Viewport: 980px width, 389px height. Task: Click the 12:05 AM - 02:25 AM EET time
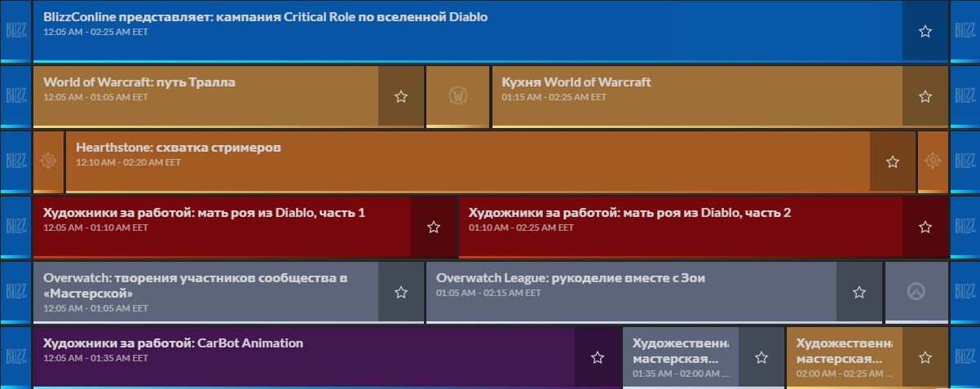click(x=95, y=32)
